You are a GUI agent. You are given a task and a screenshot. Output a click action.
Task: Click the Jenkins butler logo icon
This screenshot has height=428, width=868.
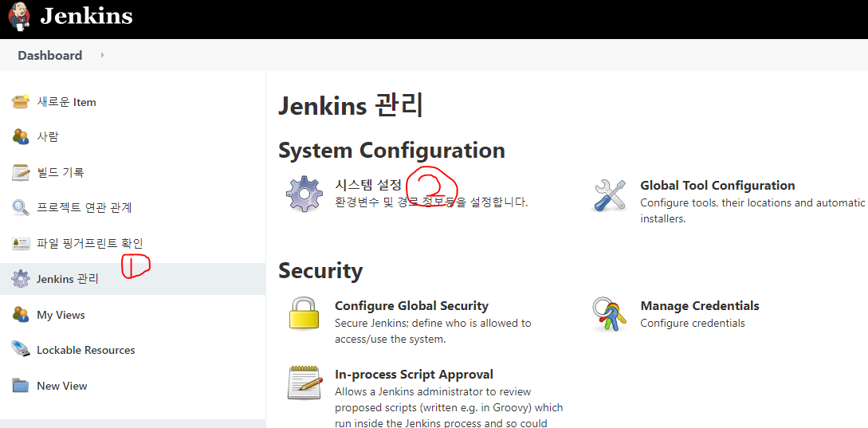point(19,15)
